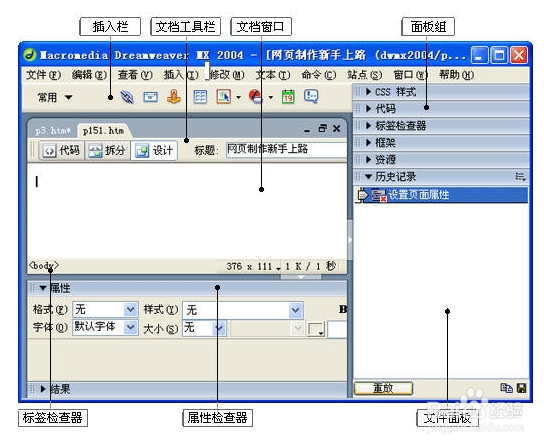The height and width of the screenshot is (447, 557).
Task: Click the text color swatch in properties
Action: pos(316,329)
